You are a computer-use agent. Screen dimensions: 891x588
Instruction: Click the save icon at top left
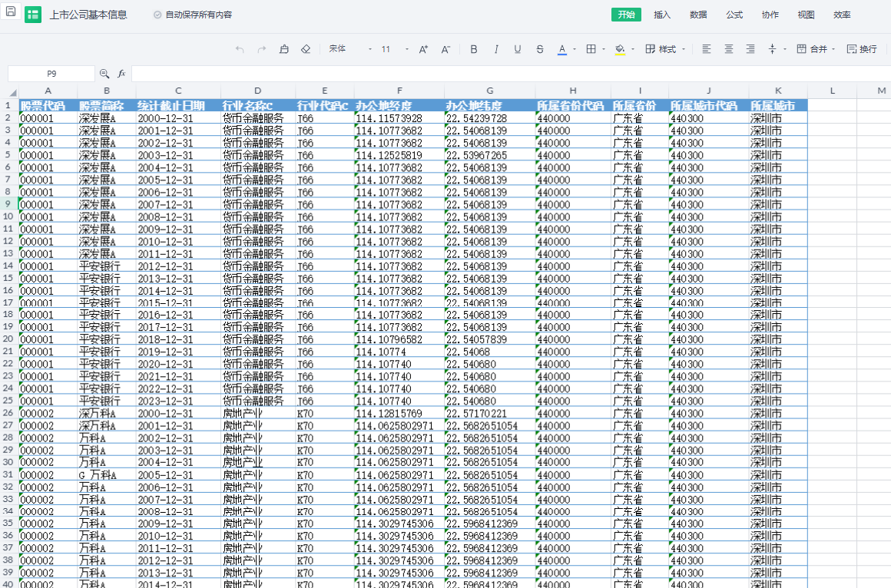click(x=11, y=13)
